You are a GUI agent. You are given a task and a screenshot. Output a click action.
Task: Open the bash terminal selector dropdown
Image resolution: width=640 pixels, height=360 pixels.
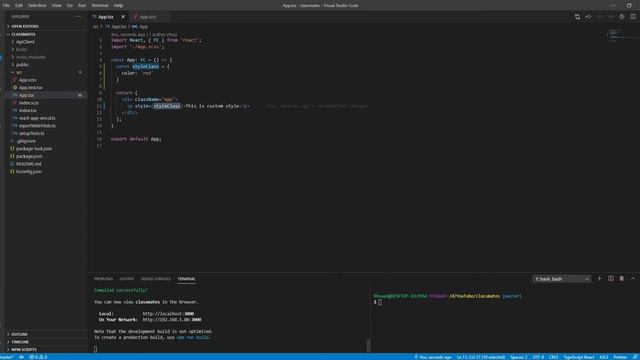tap(561, 279)
